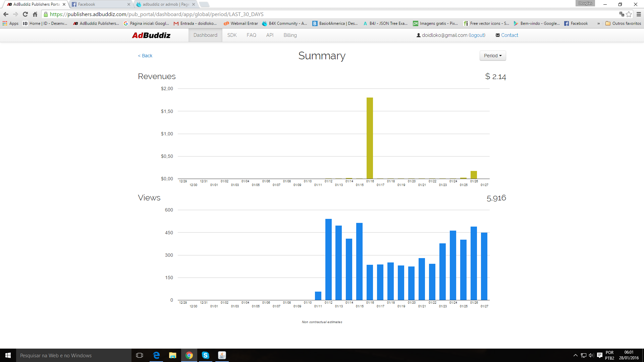Open Chrome hamburger menu
Image resolution: width=644 pixels, height=362 pixels.
tap(639, 14)
